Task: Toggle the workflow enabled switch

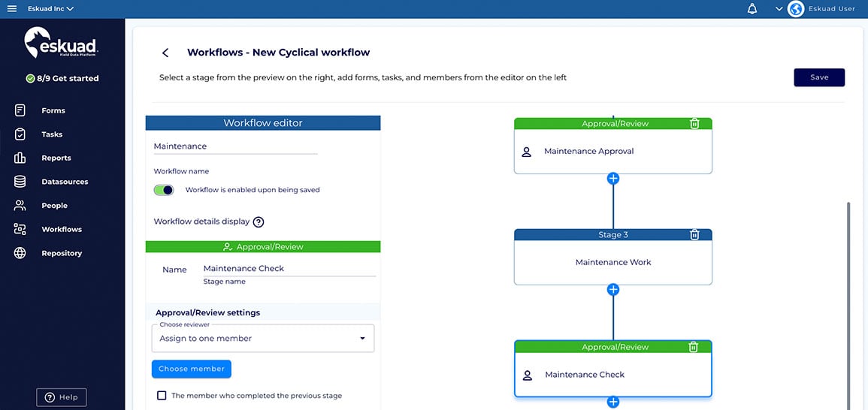Action: [164, 190]
